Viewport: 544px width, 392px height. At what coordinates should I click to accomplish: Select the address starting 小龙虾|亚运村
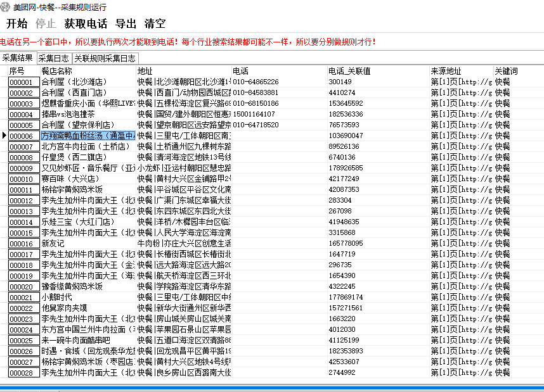tap(184, 168)
